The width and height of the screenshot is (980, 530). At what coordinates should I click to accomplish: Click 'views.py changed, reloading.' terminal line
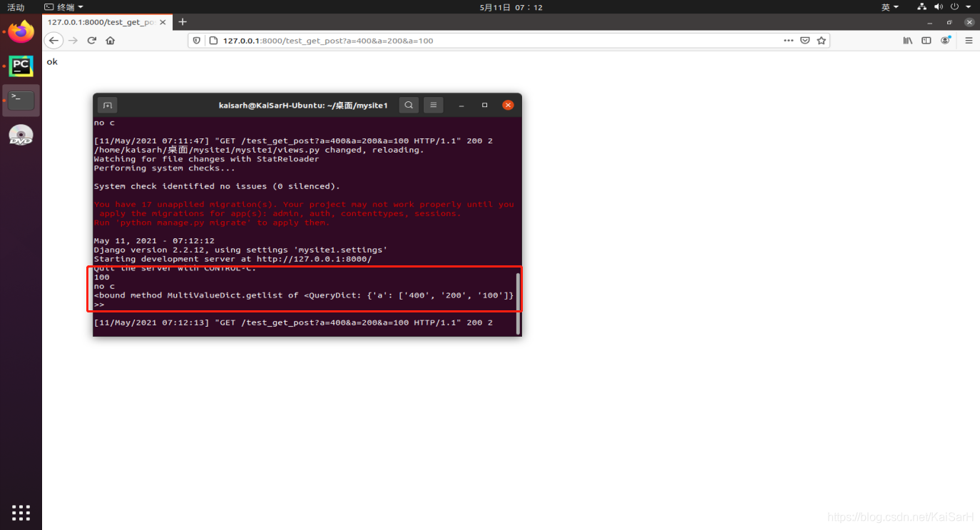coord(259,150)
